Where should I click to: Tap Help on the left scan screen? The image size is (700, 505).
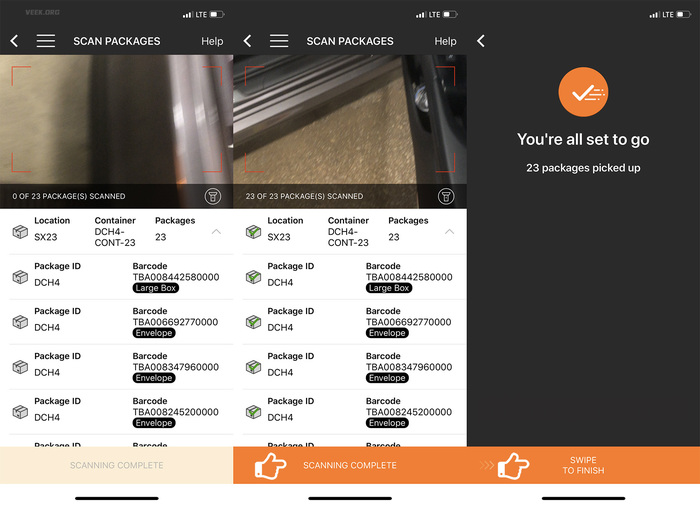click(x=212, y=41)
